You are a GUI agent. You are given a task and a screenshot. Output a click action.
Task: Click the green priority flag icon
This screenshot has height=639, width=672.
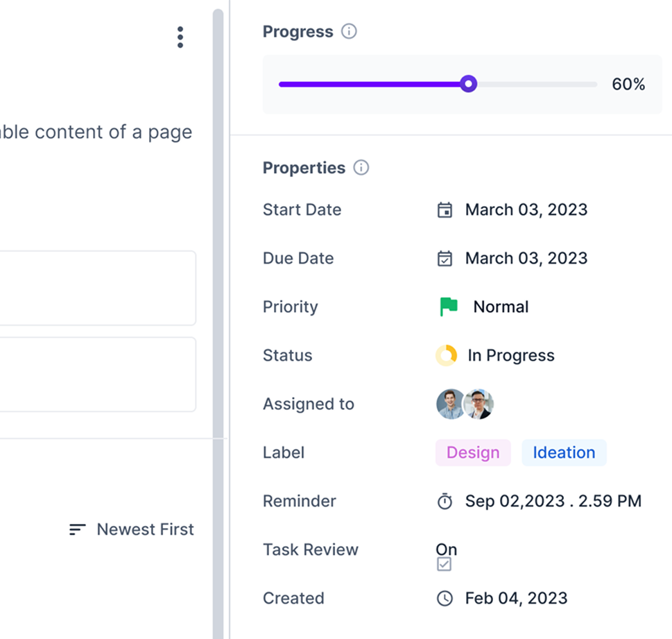[449, 307]
